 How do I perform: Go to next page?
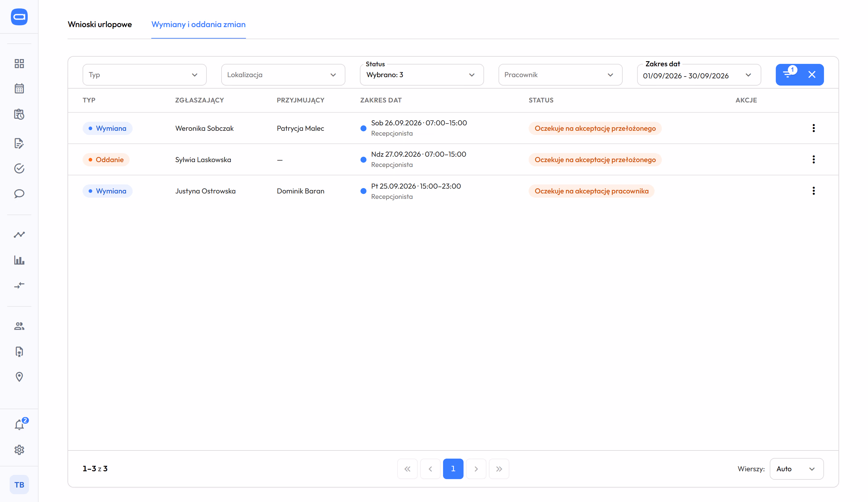[476, 469]
